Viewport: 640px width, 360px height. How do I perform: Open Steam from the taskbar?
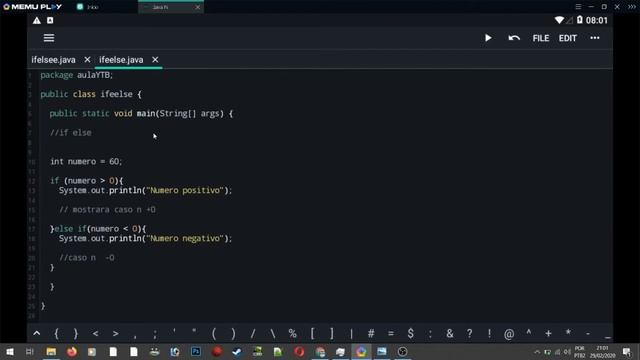tap(237, 352)
